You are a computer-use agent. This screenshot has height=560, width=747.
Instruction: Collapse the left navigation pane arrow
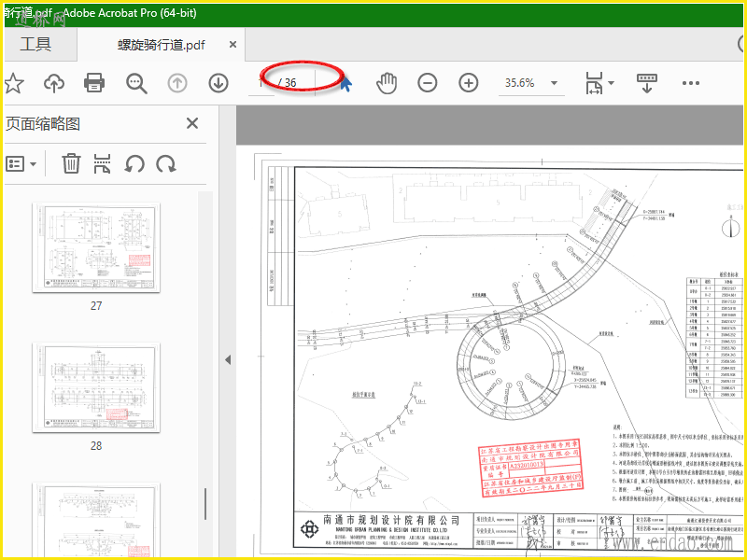point(227,359)
